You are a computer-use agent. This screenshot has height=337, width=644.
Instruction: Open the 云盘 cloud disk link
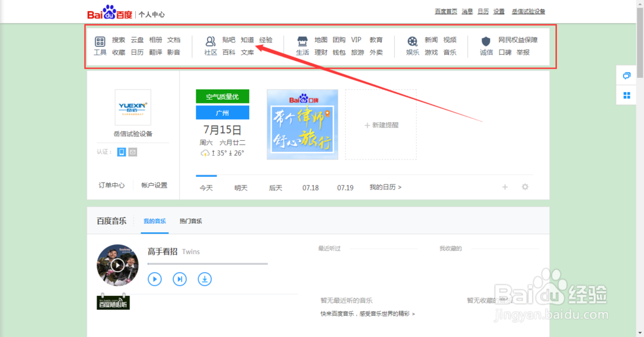click(137, 40)
